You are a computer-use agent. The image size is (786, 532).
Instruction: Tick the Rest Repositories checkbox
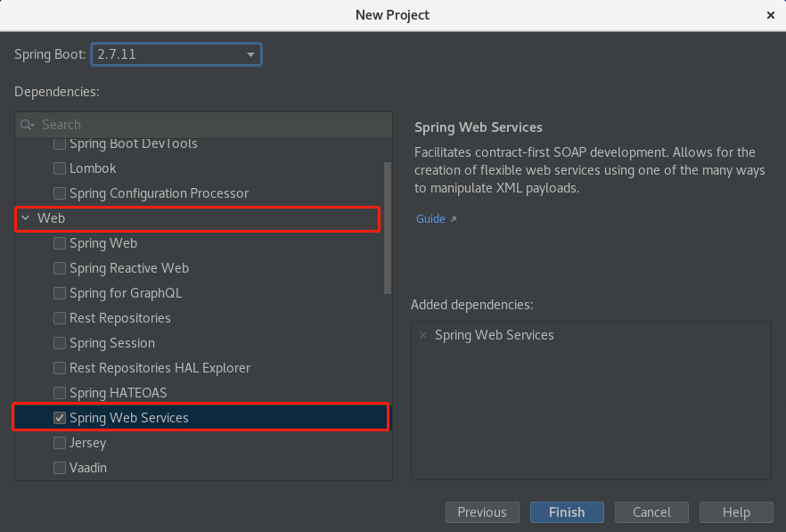pyautogui.click(x=60, y=318)
